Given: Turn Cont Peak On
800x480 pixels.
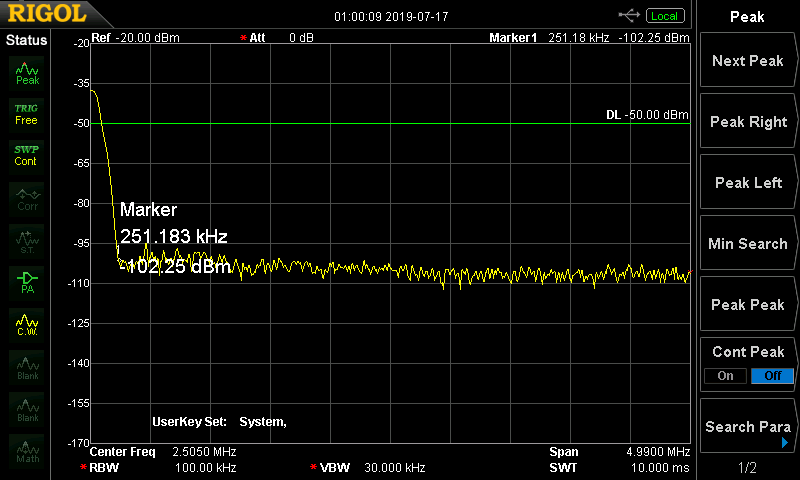Looking at the screenshot, I should click(725, 376).
